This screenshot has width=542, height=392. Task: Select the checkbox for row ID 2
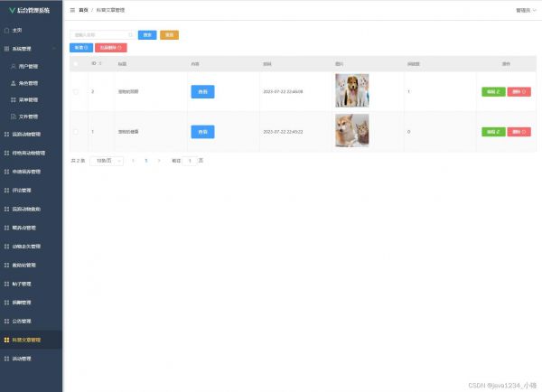pos(76,91)
